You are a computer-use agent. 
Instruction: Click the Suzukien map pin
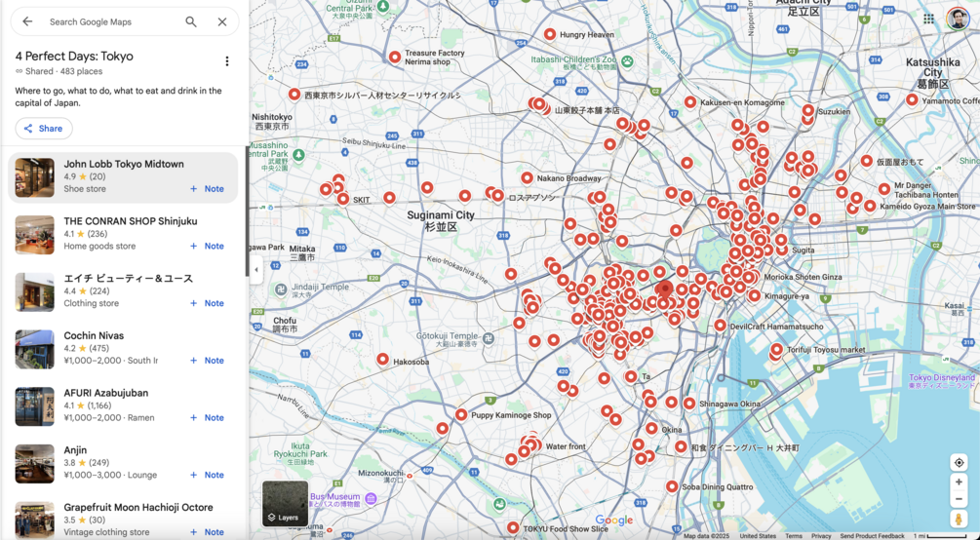click(808, 110)
